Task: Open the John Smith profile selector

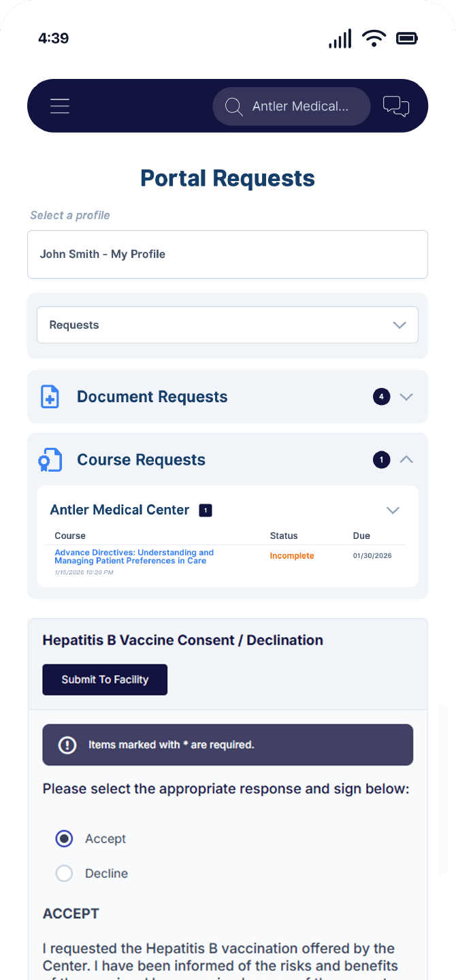Action: coord(227,255)
